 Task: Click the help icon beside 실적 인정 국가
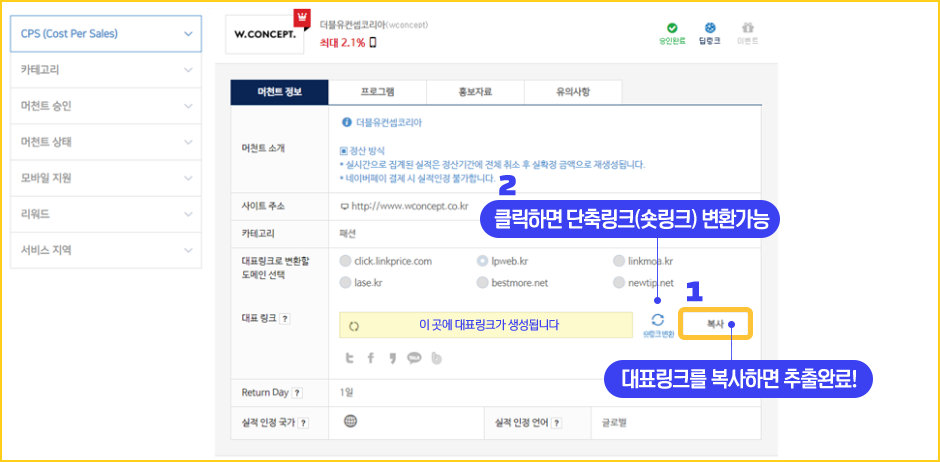(303, 424)
